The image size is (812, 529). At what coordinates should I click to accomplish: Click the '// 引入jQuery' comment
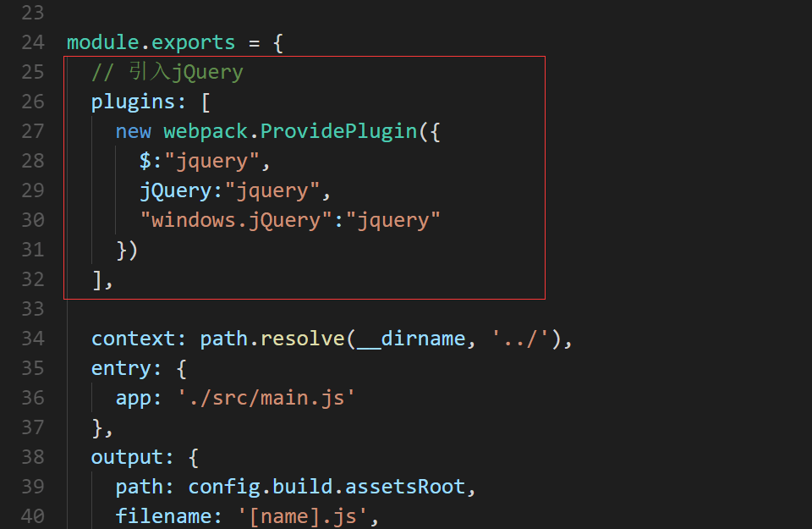coord(167,72)
